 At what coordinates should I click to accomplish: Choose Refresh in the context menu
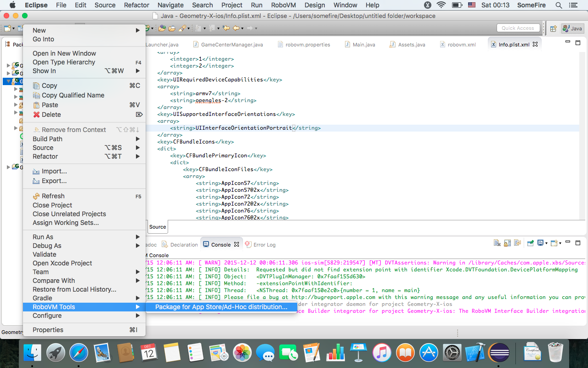(53, 196)
